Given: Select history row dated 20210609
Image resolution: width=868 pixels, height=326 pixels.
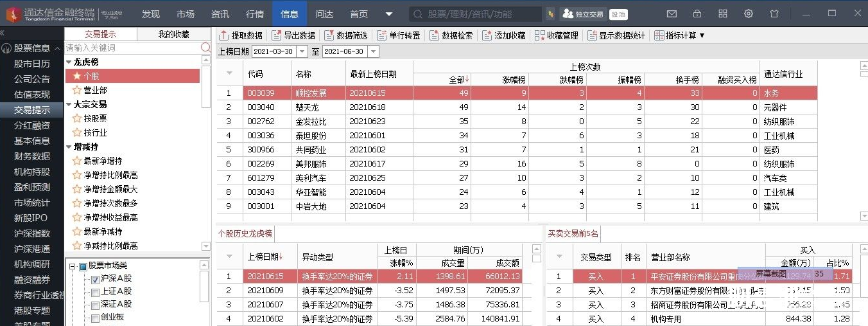Looking at the screenshot, I should [x=370, y=291].
